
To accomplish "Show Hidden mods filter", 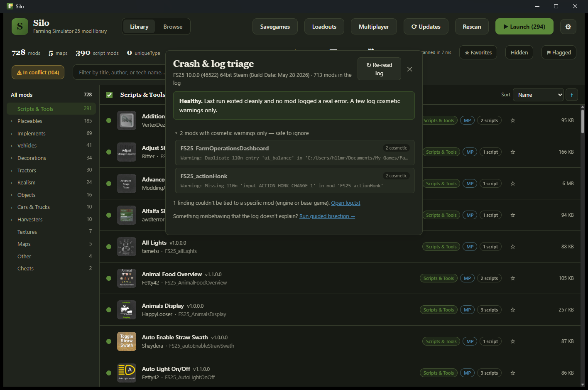I will pyautogui.click(x=519, y=52).
